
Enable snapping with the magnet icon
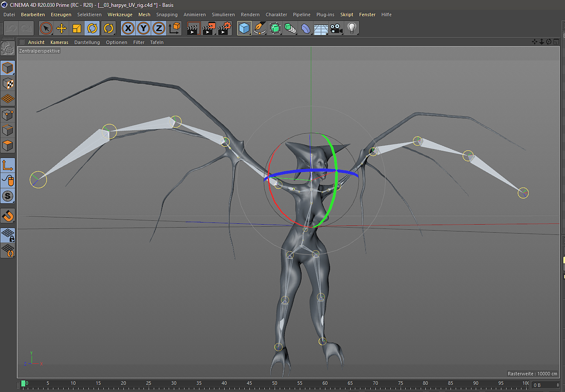(x=8, y=216)
